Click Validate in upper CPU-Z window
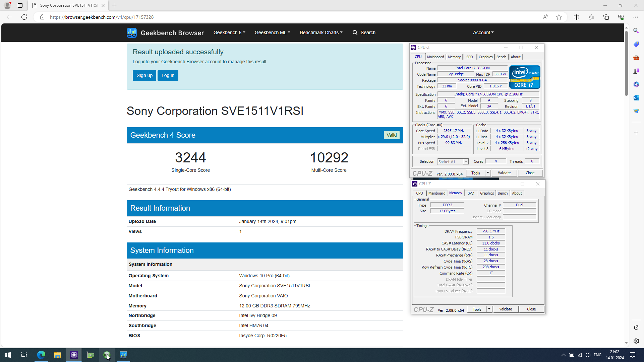 [504, 173]
